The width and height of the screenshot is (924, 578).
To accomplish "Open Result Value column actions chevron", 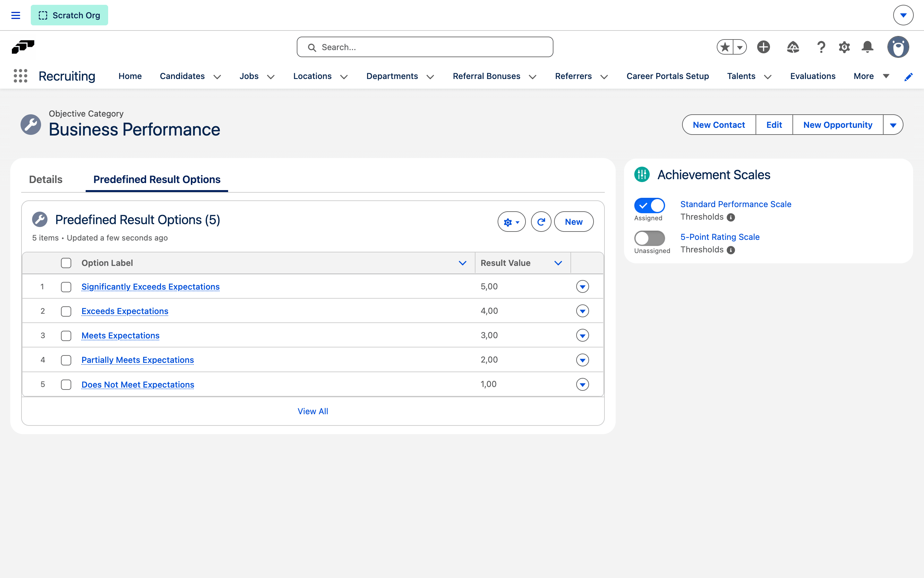I will (x=558, y=263).
